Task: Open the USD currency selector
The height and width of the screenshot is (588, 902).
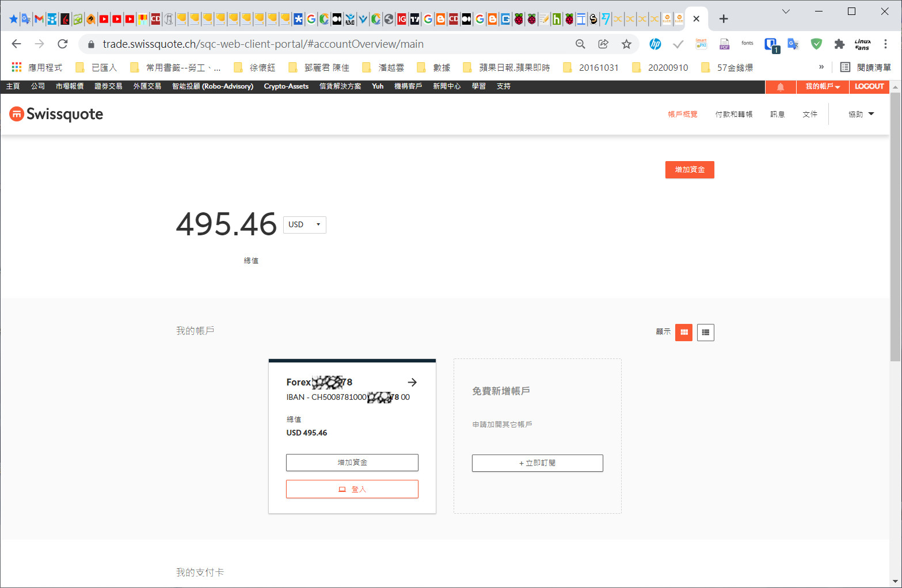Action: coord(305,224)
